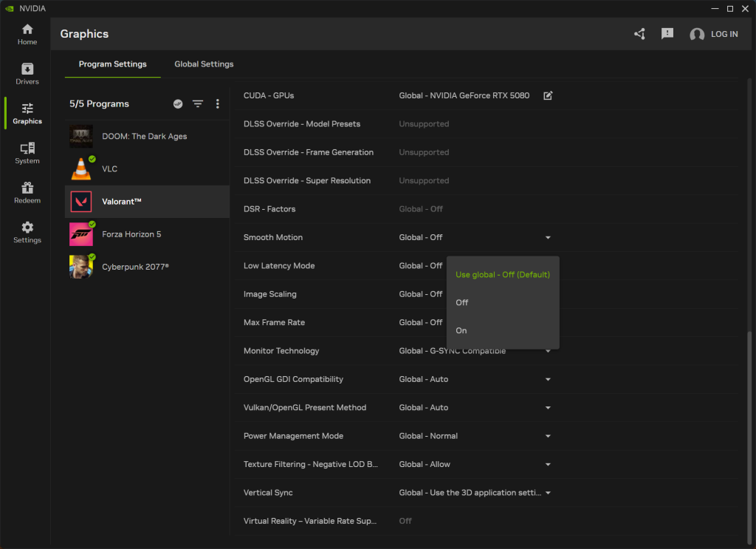Open the three-dot programs menu

point(218,103)
